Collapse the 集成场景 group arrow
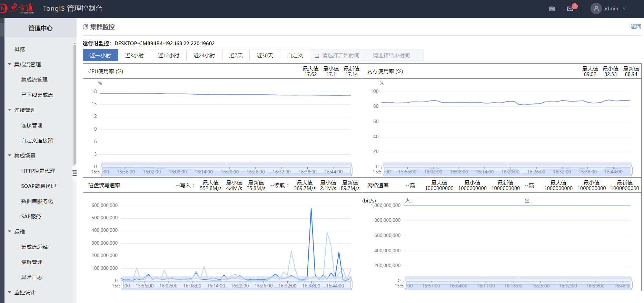The height and width of the screenshot is (303, 644). click(x=10, y=155)
